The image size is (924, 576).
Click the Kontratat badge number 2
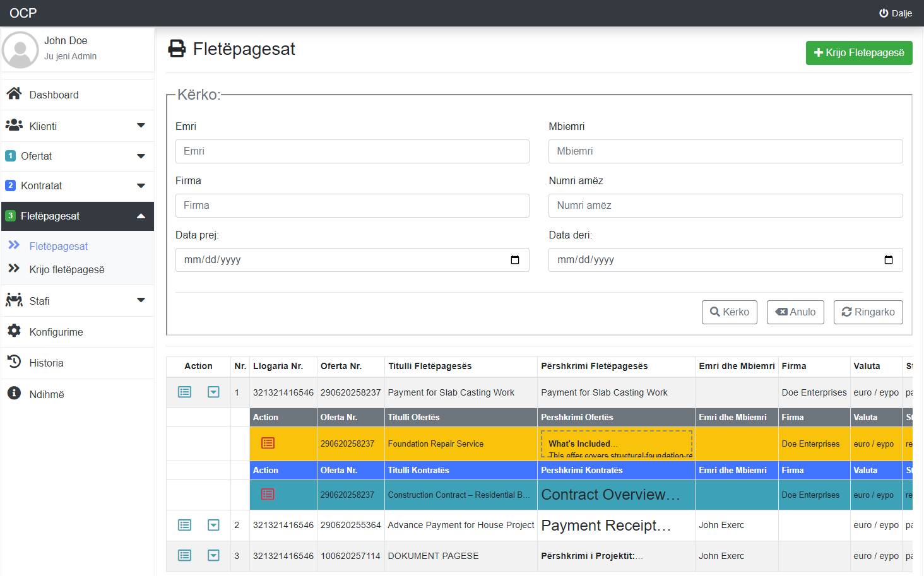click(10, 185)
